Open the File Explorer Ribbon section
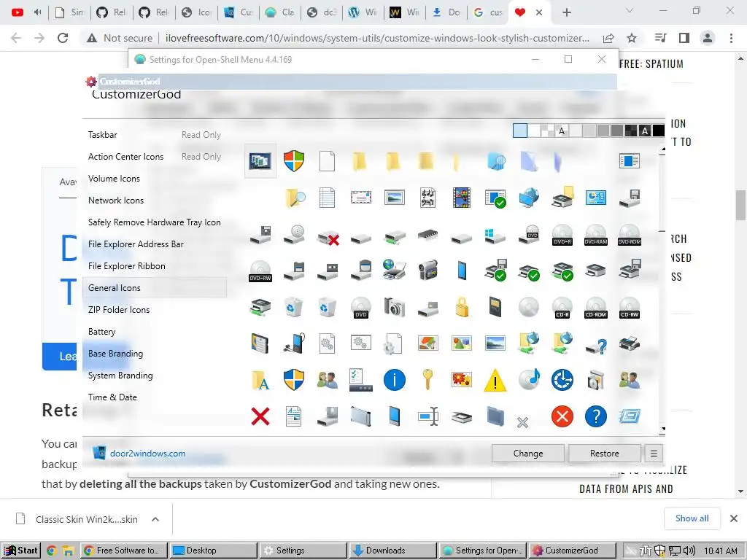 click(x=155, y=266)
